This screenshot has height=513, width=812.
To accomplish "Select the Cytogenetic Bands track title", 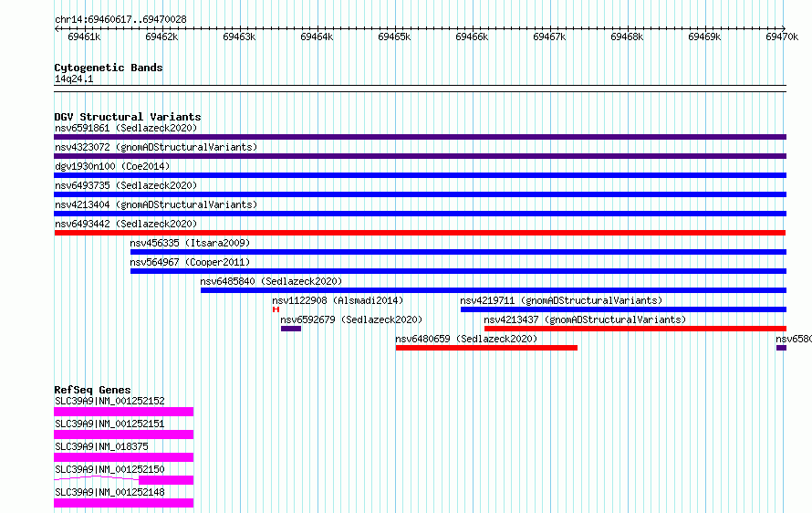I will click(x=109, y=68).
